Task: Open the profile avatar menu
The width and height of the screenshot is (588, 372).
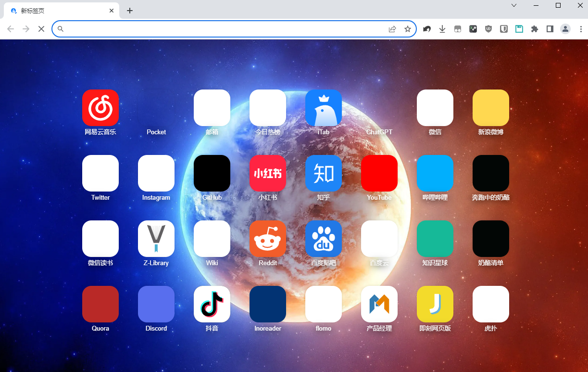Action: tap(565, 29)
